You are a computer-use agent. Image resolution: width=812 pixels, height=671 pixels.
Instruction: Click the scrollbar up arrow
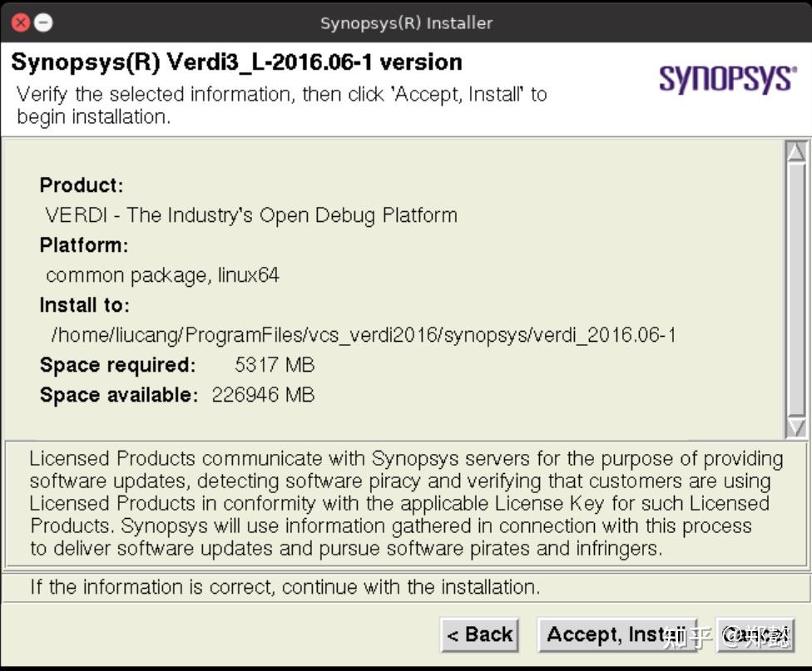[x=796, y=151]
